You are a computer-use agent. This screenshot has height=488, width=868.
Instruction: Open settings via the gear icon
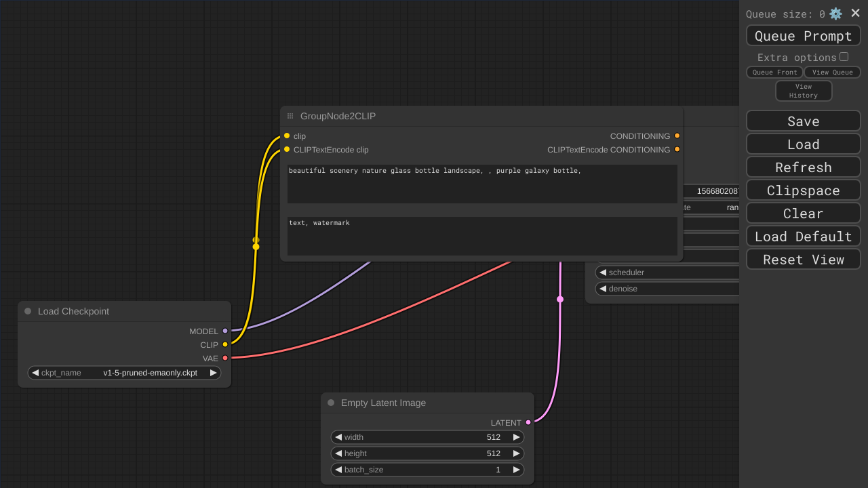tap(835, 14)
